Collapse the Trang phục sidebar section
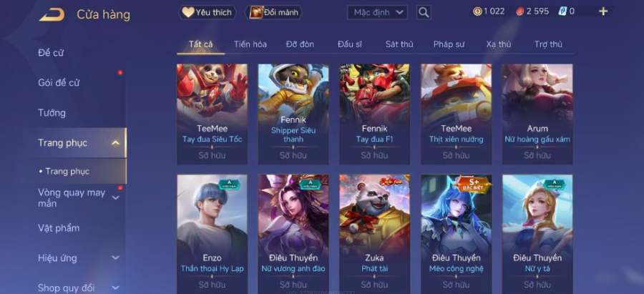Screen dimensions: 644x294 tap(116, 143)
